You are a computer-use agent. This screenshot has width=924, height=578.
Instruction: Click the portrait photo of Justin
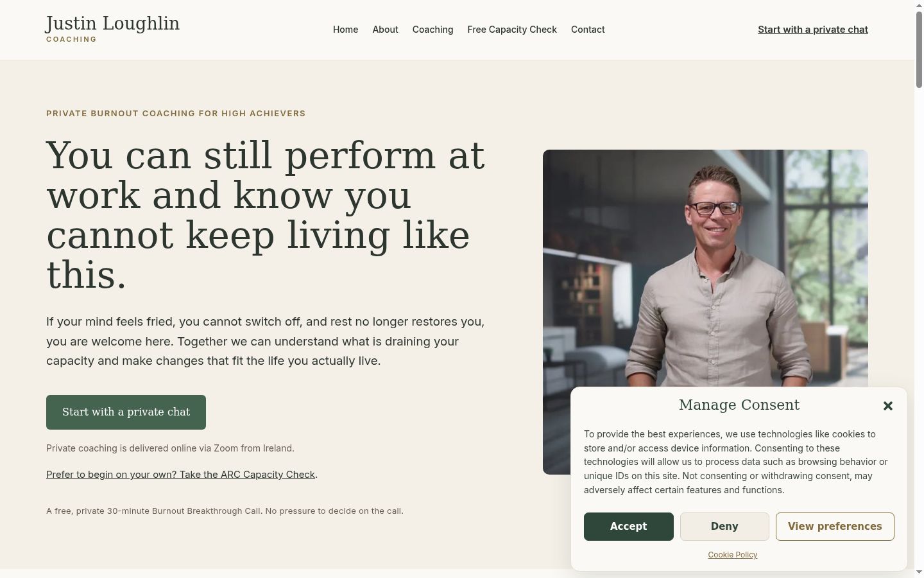(705, 270)
